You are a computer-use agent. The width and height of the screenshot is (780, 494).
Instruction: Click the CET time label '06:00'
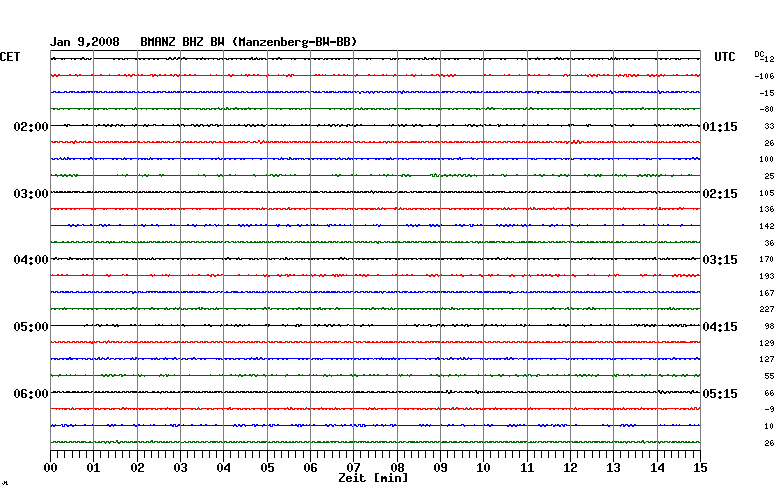tap(31, 394)
